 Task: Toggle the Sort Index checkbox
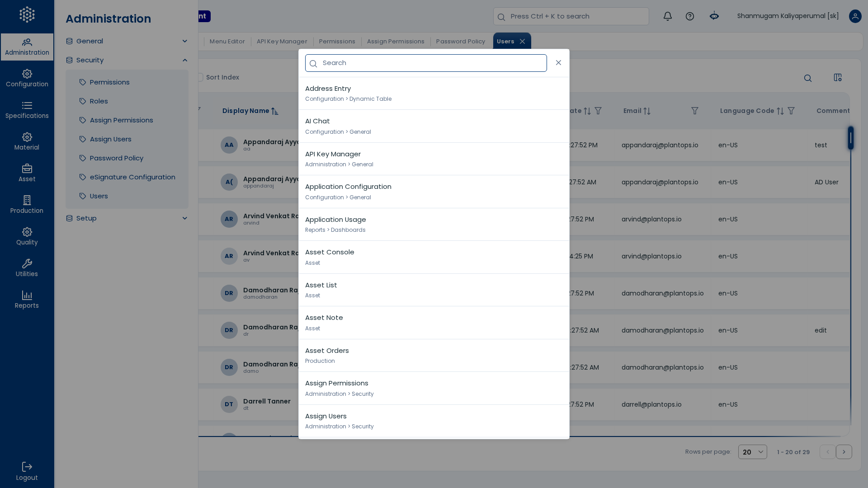(200, 77)
